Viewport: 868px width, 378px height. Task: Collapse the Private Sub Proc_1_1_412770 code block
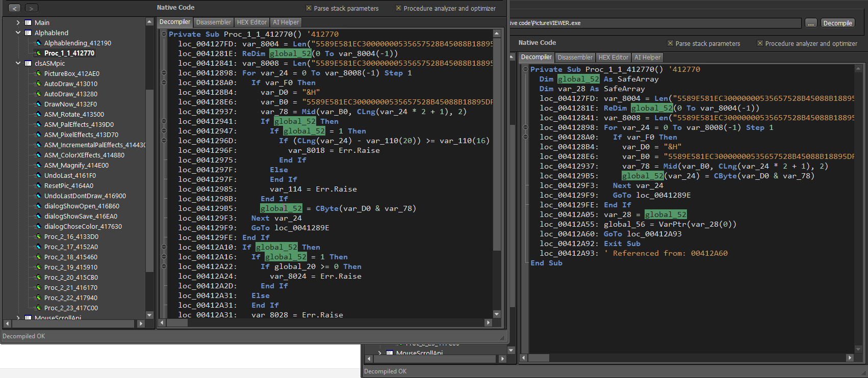pyautogui.click(x=164, y=34)
